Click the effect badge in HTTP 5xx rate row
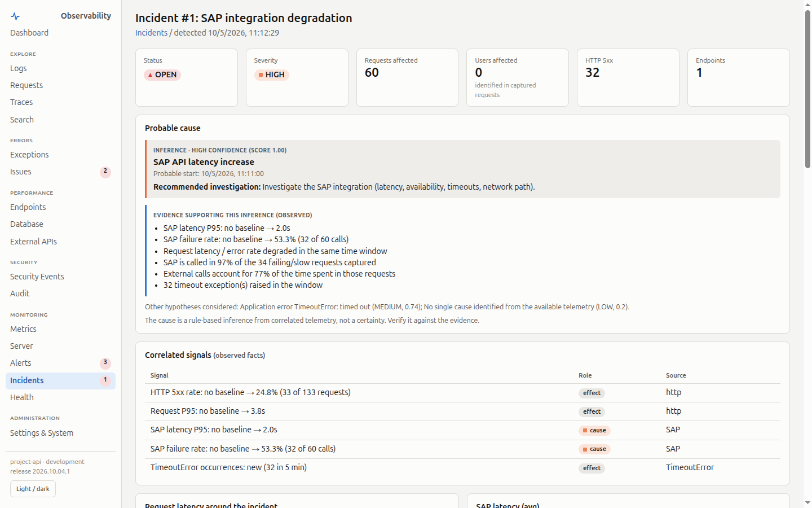This screenshot has height=508, width=812. coord(592,393)
